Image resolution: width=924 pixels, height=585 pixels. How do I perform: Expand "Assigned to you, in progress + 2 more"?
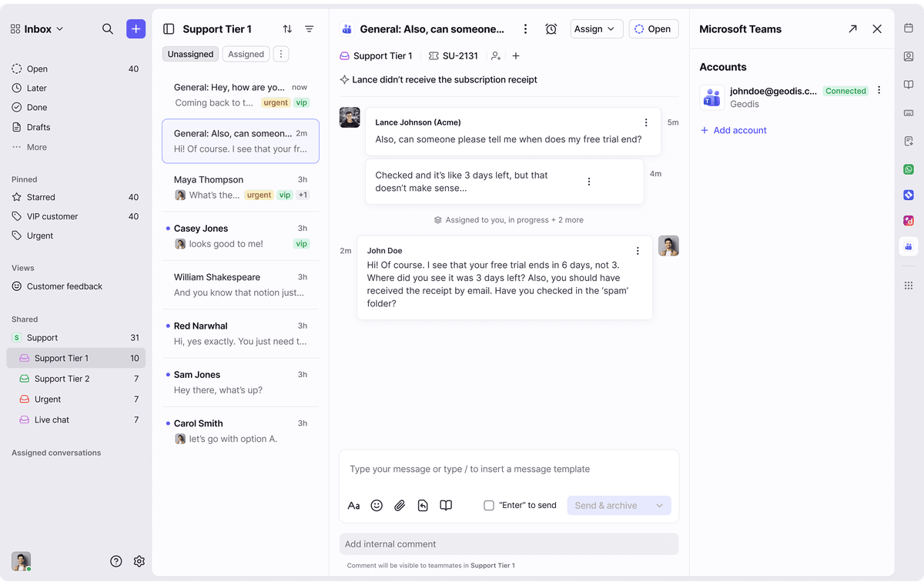click(509, 220)
